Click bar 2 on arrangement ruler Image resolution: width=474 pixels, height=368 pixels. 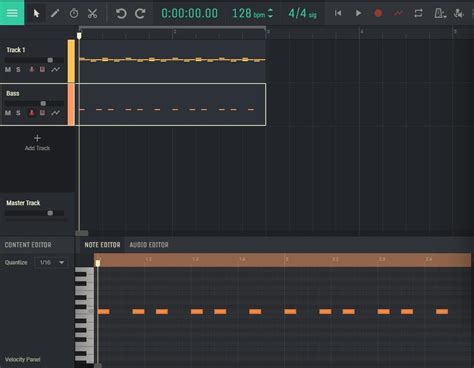[174, 32]
